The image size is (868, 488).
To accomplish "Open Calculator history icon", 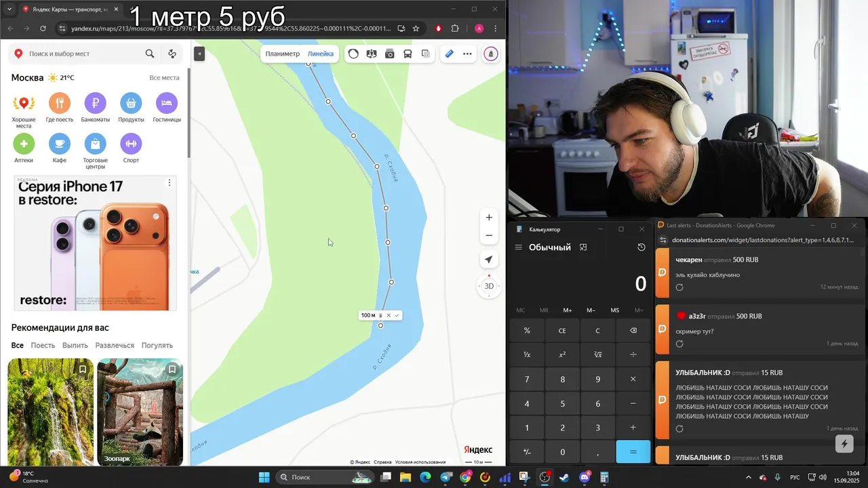I will pyautogui.click(x=642, y=247).
